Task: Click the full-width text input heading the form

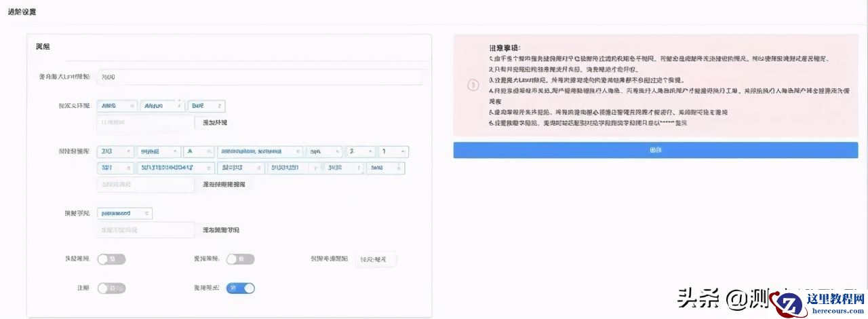Action: coord(259,77)
